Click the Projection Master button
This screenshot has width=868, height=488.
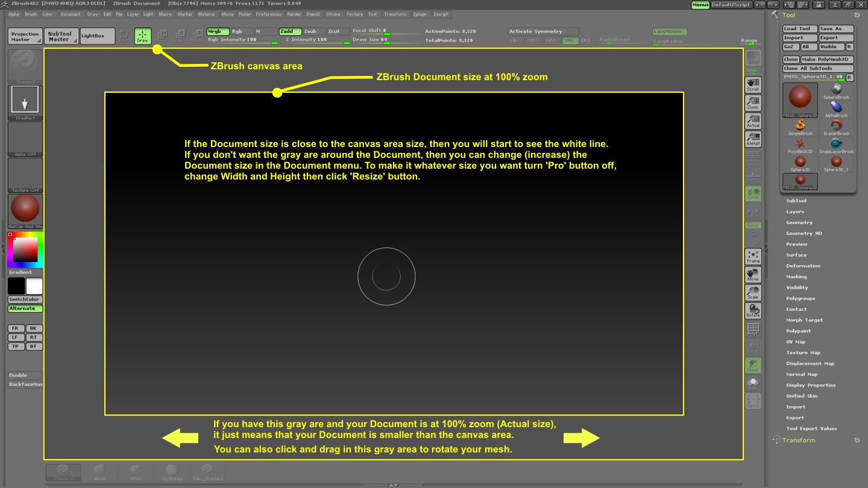click(x=25, y=36)
